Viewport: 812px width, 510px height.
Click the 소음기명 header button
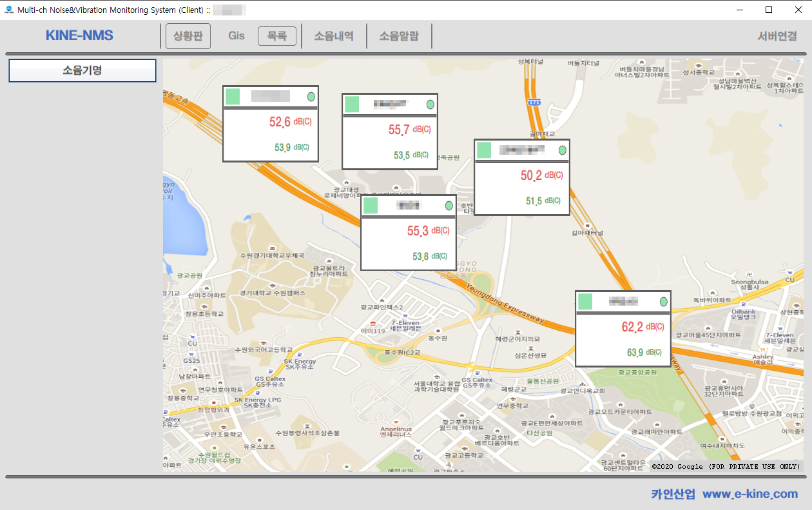click(x=82, y=71)
